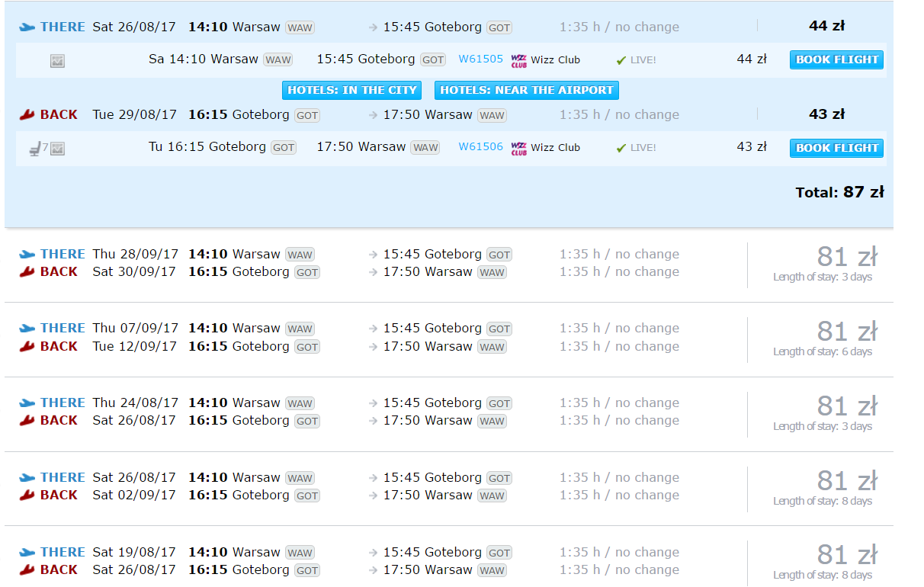Click the blue plane icon beside THERE Thu 24/08/17
Viewport: 924px width, 587px height.
(27, 403)
